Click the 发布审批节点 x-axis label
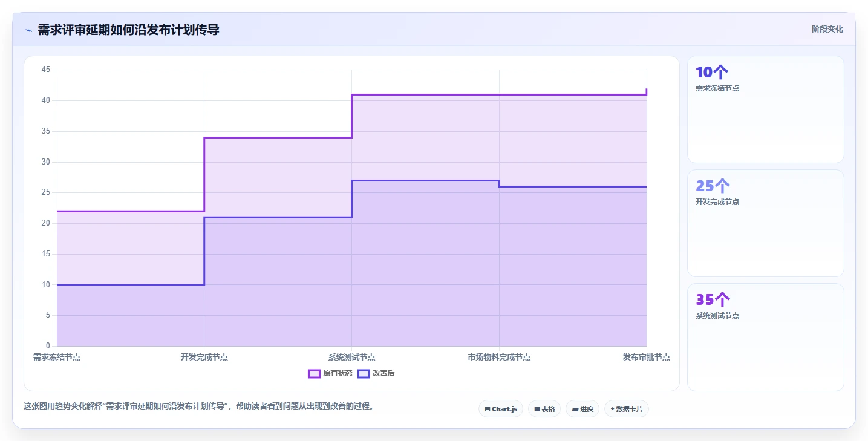 pyautogui.click(x=647, y=357)
